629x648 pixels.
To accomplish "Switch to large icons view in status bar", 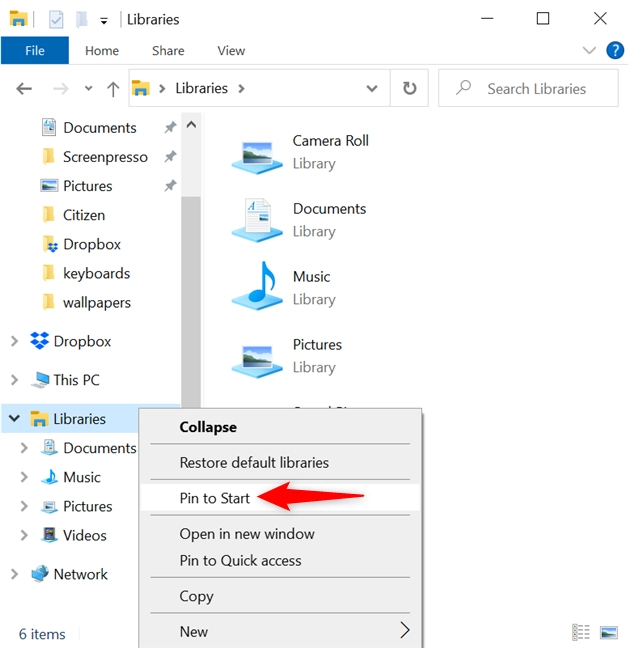I will pyautogui.click(x=609, y=632).
